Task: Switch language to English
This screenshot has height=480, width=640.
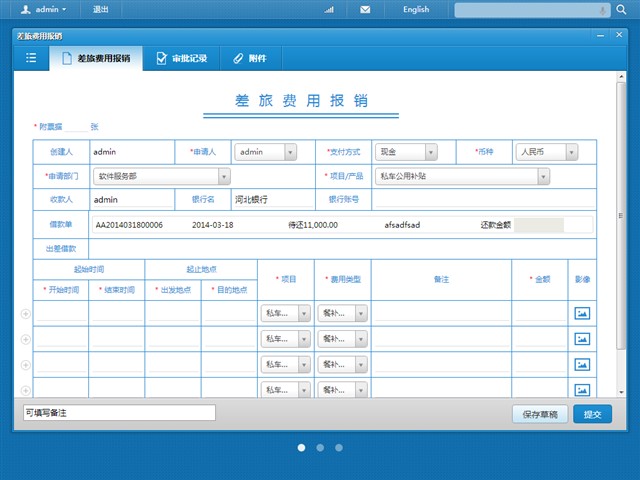Action: click(416, 9)
